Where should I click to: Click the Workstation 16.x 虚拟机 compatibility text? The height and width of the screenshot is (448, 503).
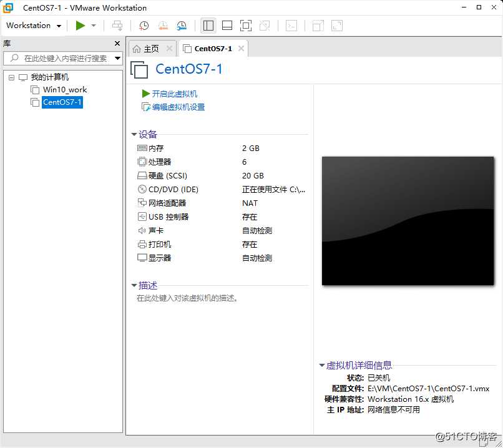point(411,399)
